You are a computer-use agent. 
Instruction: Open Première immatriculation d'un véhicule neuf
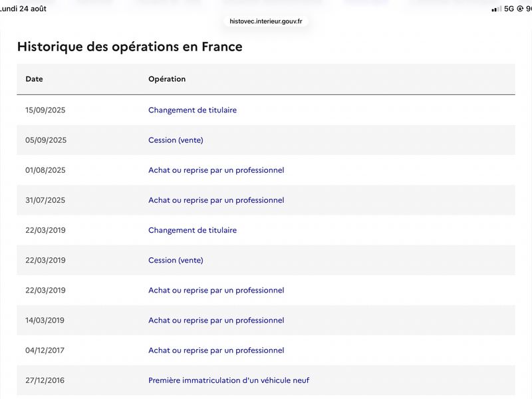[x=229, y=380]
